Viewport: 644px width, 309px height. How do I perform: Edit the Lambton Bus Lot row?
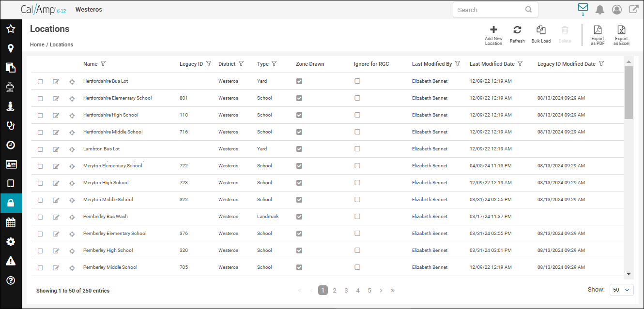pos(56,149)
